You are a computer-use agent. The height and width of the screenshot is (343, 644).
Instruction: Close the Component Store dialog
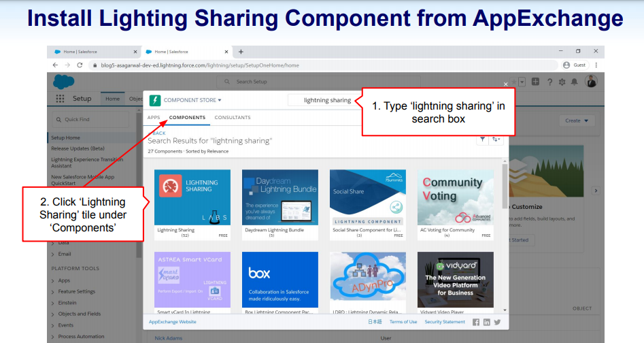[x=505, y=84]
